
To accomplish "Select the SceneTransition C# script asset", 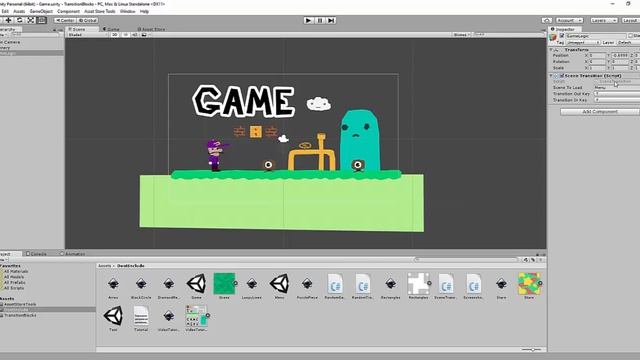I will point(446,286).
